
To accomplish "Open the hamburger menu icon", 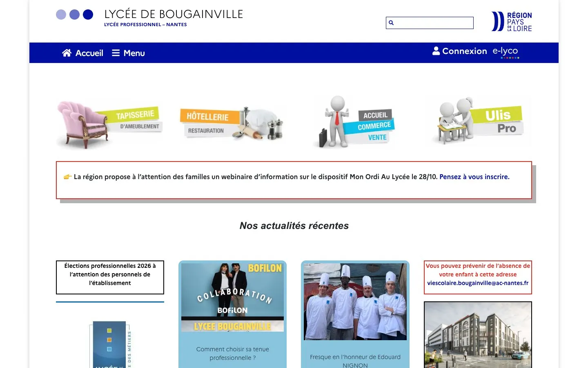I will coord(116,53).
